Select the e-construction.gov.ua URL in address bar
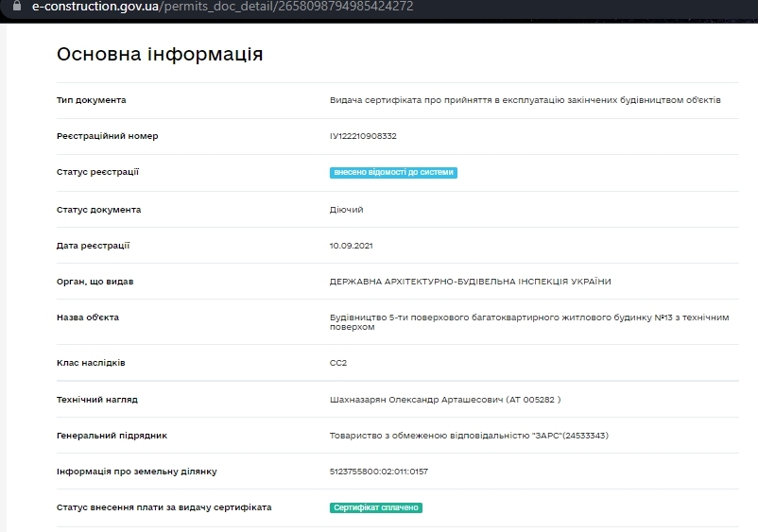 point(223,7)
